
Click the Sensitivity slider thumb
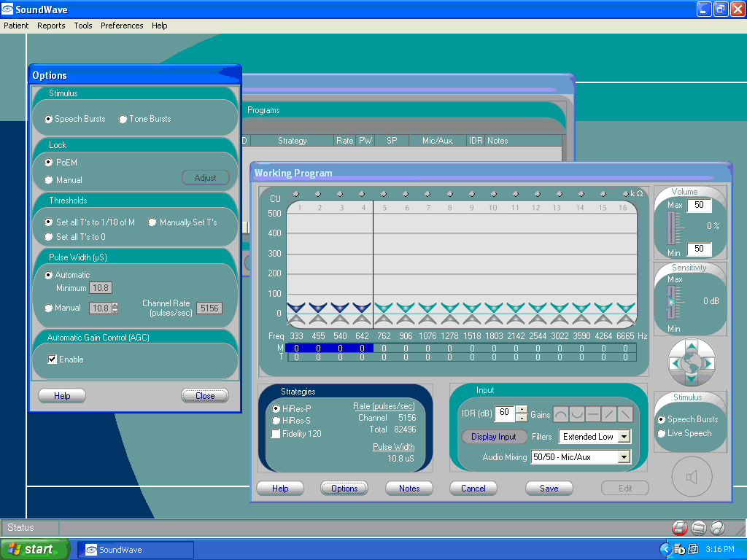click(x=671, y=302)
